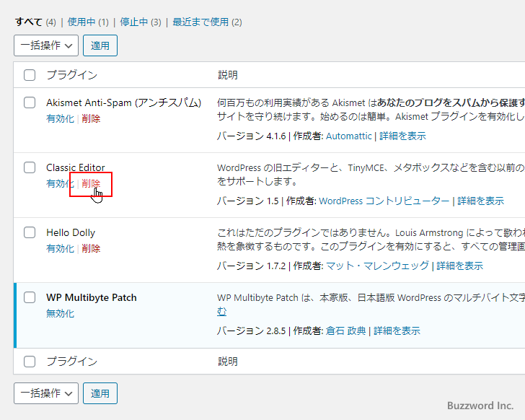Open the 倉石 政典 author link
525x420 pixels.
click(345, 331)
